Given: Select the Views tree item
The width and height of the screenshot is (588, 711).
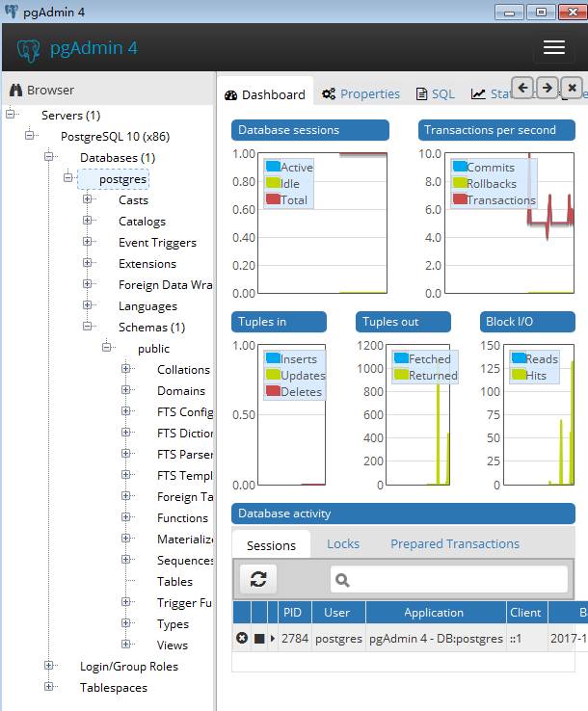Looking at the screenshot, I should pos(173,645).
